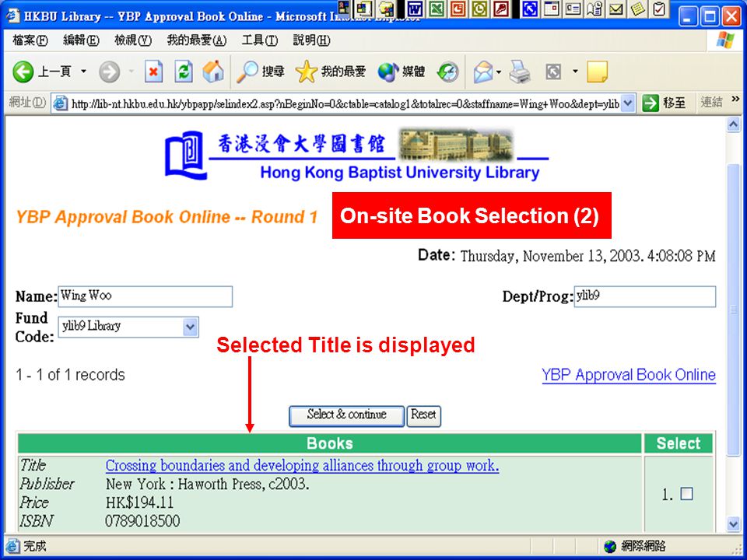This screenshot has width=747, height=560.
Task: Click the 網際網路 Internet zone status
Action: [x=634, y=546]
